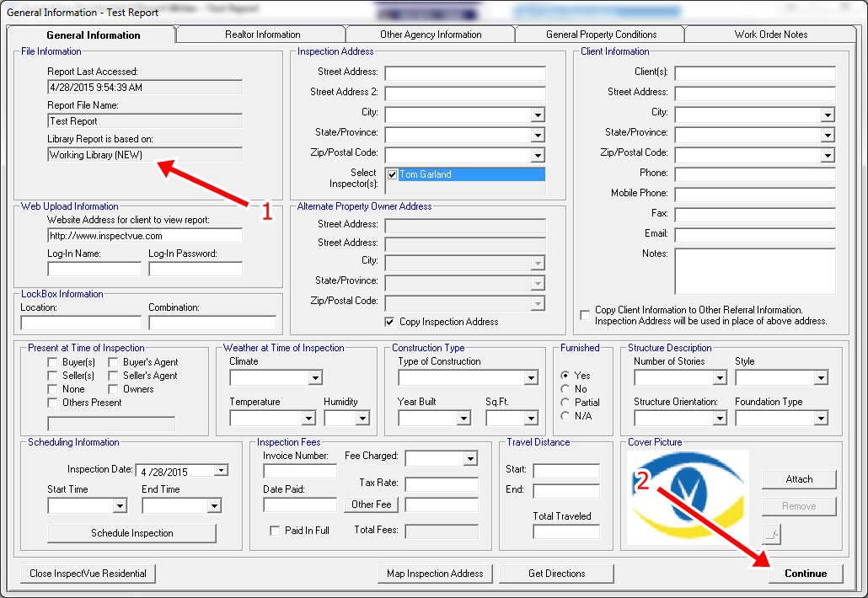This screenshot has width=868, height=598.
Task: Check the Buyer's Agent checkbox
Action: point(113,362)
